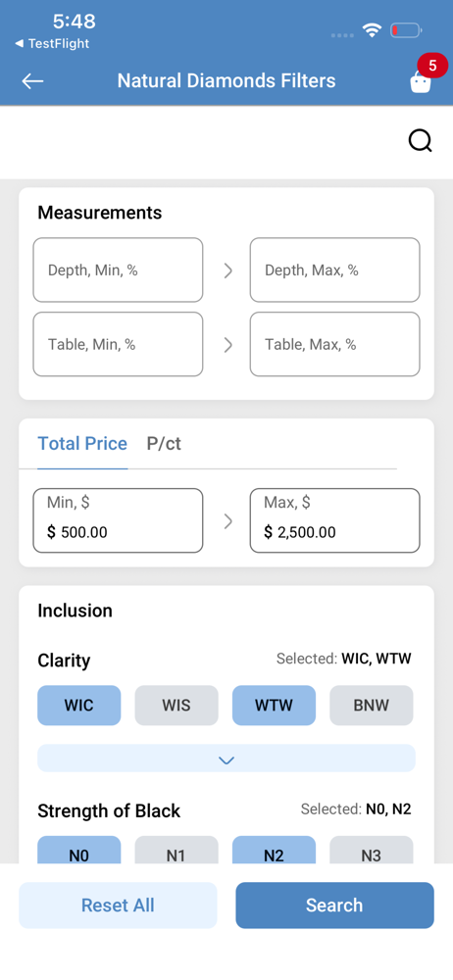Tap the Search button

[334, 905]
